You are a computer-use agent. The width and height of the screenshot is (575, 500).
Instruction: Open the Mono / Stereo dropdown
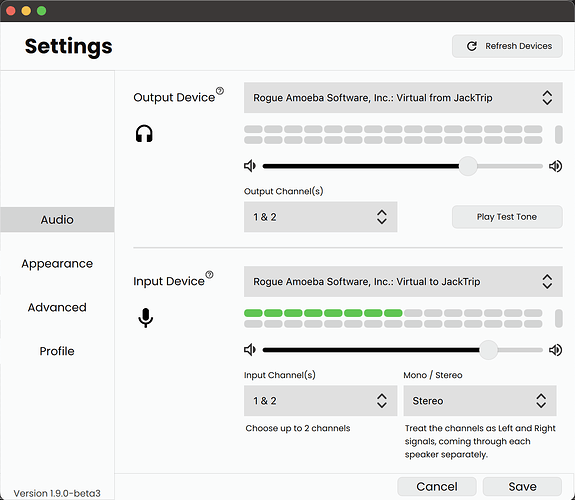(480, 401)
